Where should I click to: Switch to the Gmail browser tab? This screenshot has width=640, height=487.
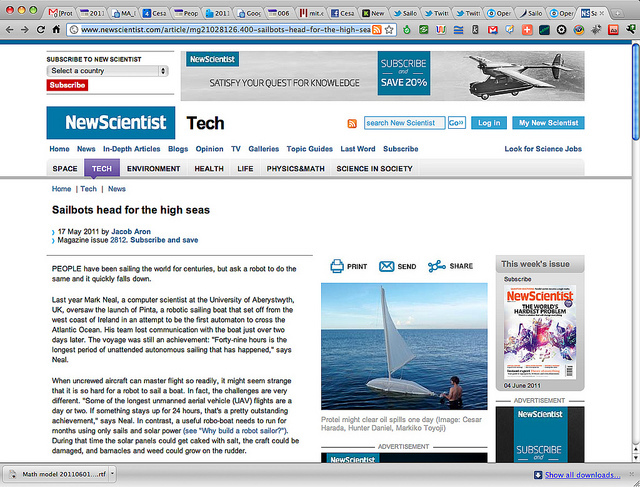[x=60, y=13]
